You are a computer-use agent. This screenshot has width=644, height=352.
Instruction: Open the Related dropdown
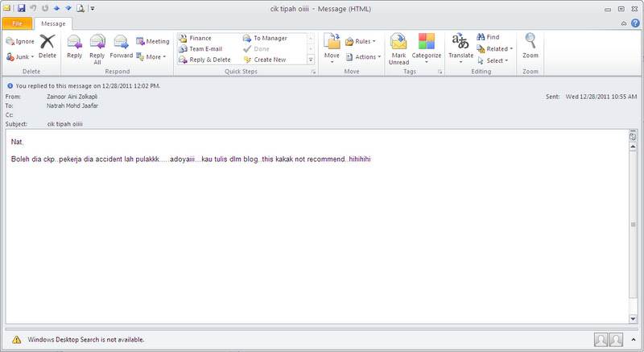pos(495,49)
